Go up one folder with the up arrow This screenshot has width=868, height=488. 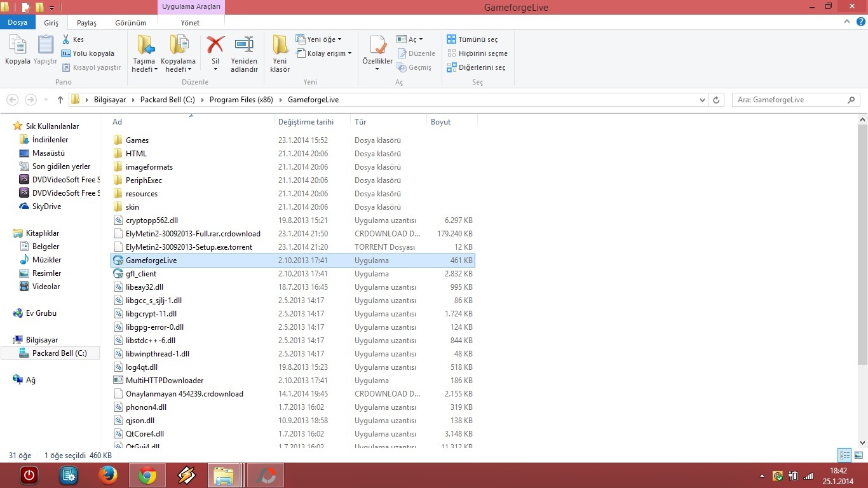point(60,100)
